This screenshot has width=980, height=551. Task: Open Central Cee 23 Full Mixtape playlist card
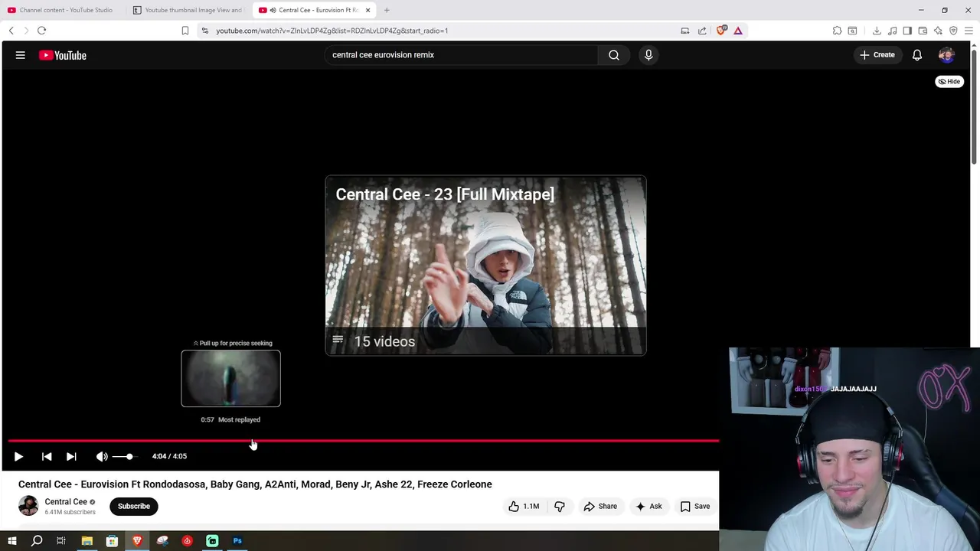coord(485,266)
